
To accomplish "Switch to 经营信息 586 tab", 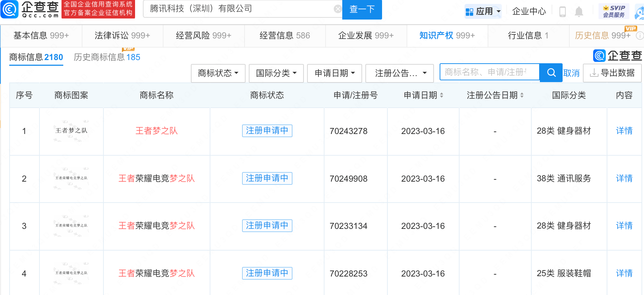I will click(285, 36).
